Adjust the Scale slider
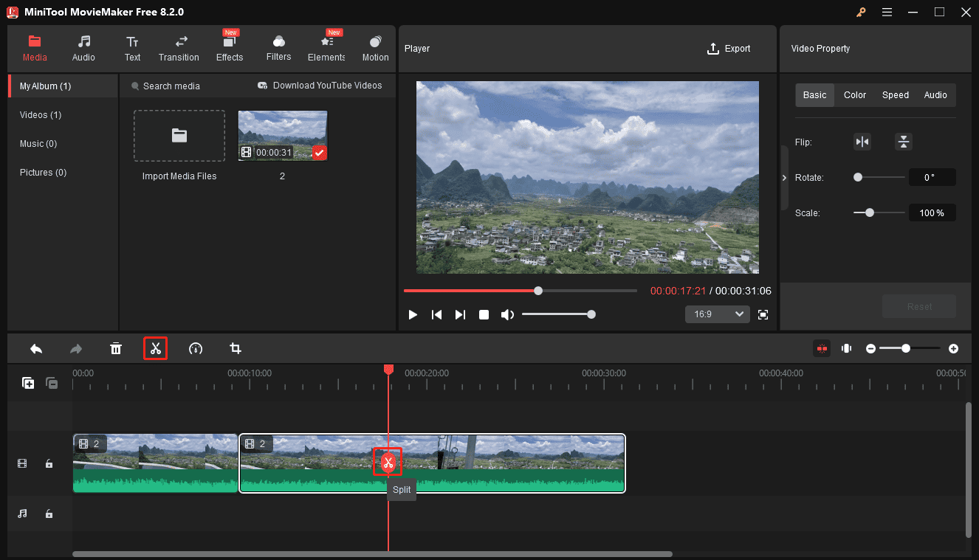Viewport: 979px width, 560px height. pyautogui.click(x=879, y=212)
